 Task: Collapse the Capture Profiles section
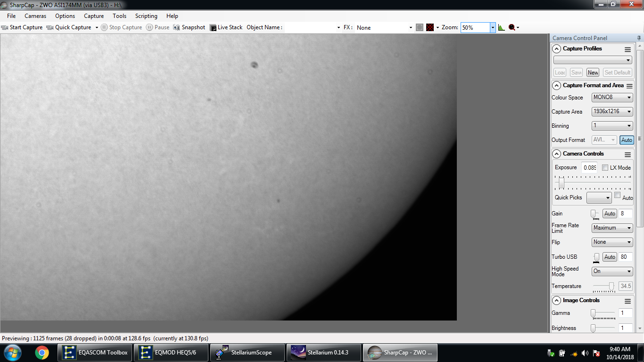click(556, 49)
